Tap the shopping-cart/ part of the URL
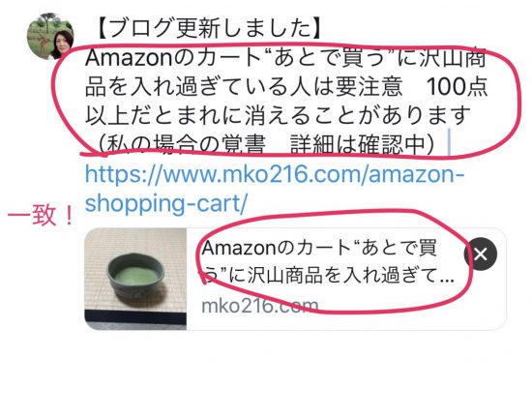532x418 pixels. pyautogui.click(x=166, y=203)
